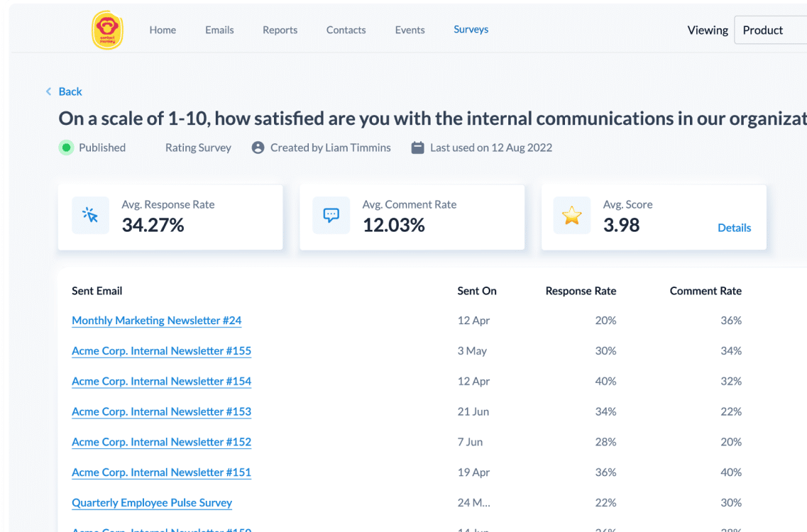Click the cursor icon beside Avg. Response Rate

[90, 215]
